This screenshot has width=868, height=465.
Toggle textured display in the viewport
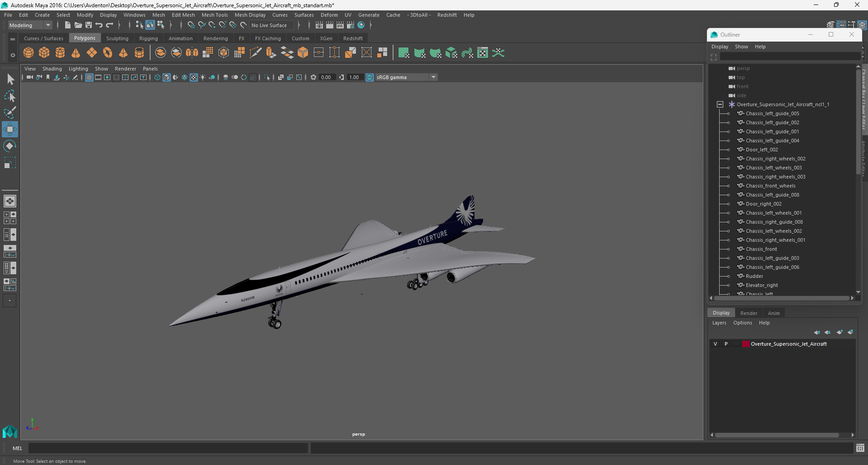tap(194, 77)
